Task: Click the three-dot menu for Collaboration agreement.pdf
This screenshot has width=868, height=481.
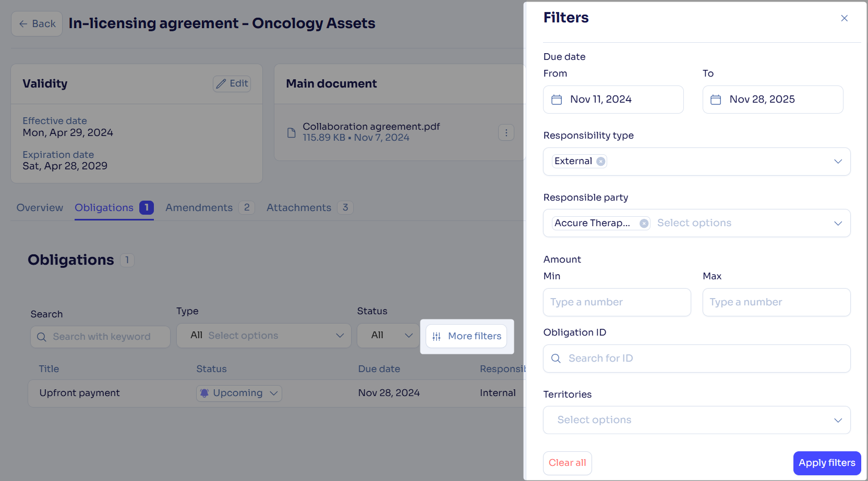Action: (x=506, y=133)
